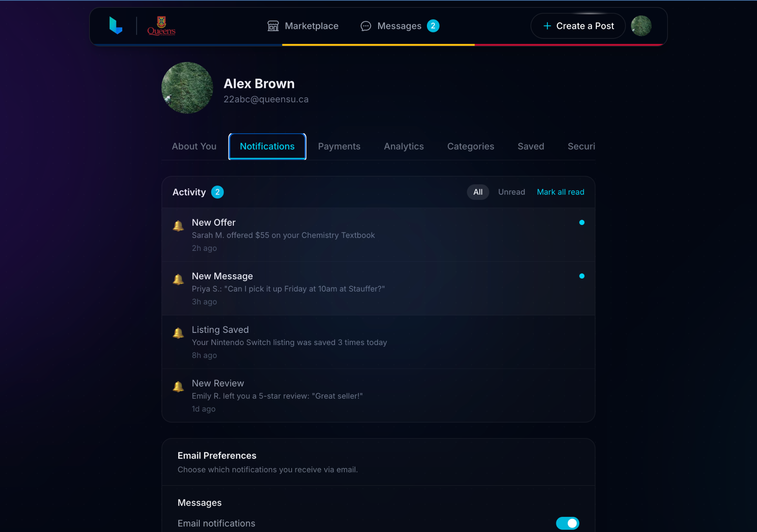Switch to the Payments tab

(339, 146)
